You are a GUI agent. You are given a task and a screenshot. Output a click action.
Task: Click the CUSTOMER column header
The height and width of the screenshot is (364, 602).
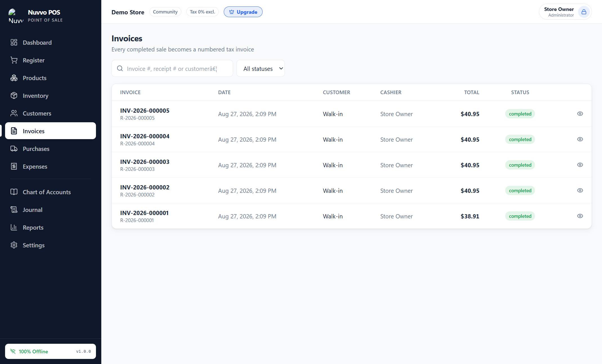point(336,92)
